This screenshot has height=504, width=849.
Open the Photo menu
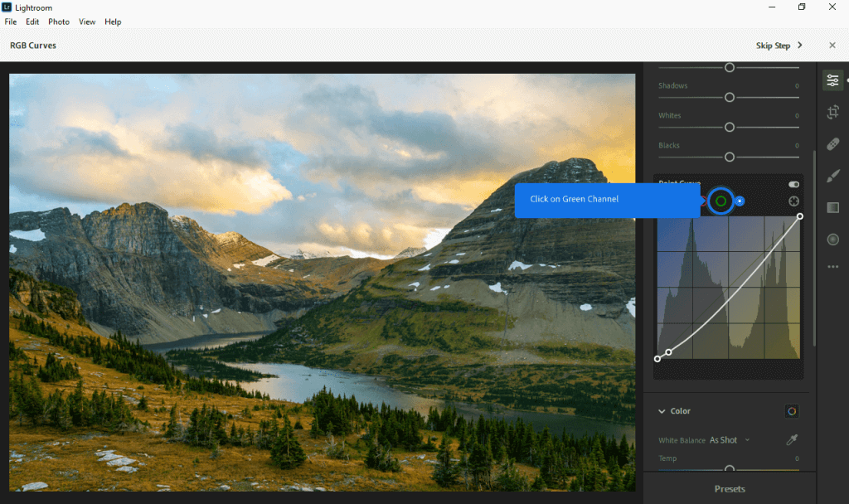click(59, 22)
